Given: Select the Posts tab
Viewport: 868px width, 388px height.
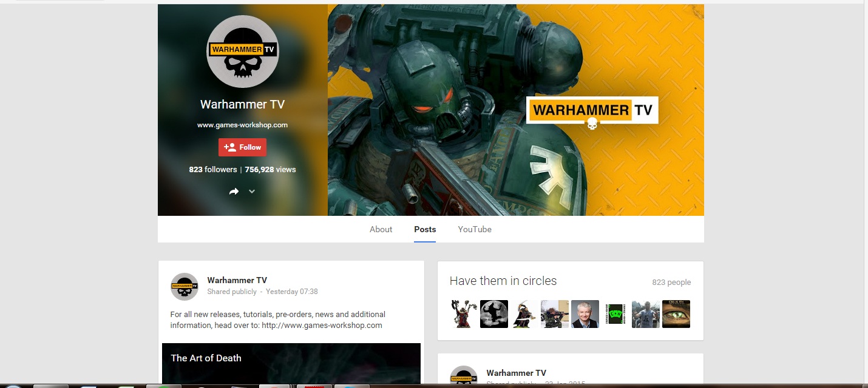Looking at the screenshot, I should pyautogui.click(x=425, y=229).
